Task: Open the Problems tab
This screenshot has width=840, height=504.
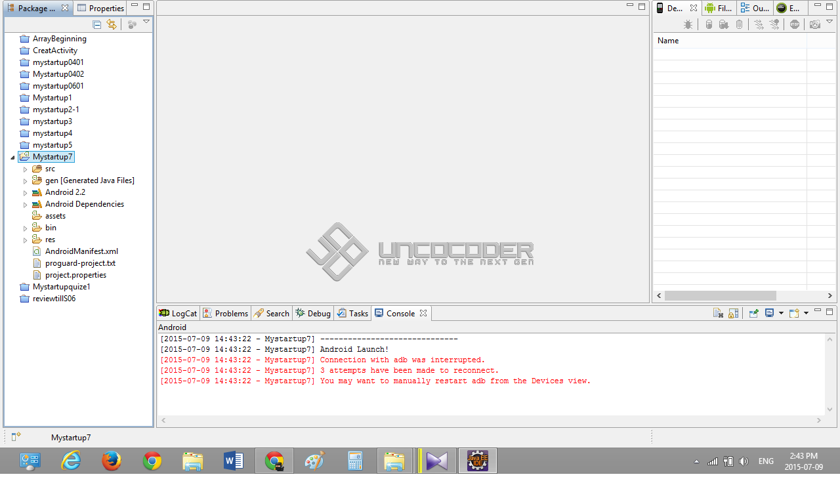Action: coord(226,313)
